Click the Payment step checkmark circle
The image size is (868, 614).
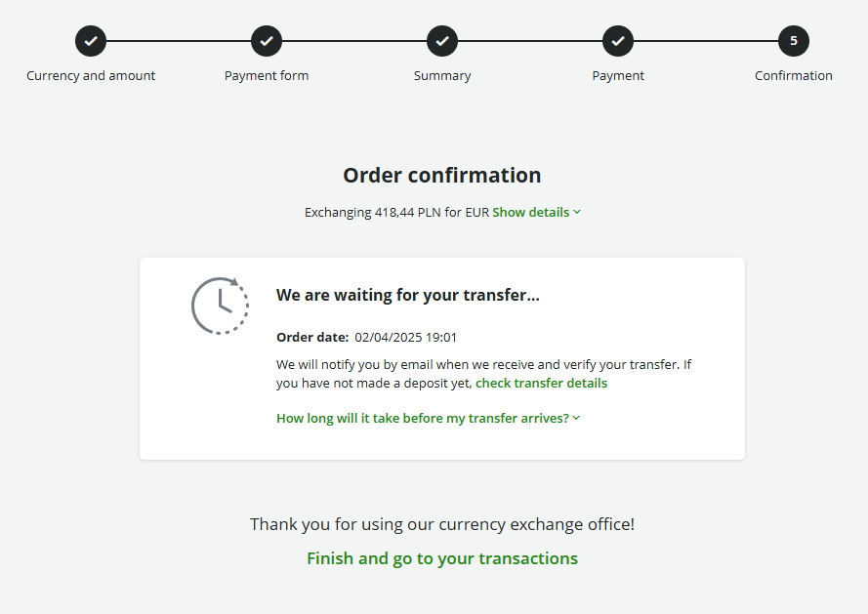coord(618,41)
